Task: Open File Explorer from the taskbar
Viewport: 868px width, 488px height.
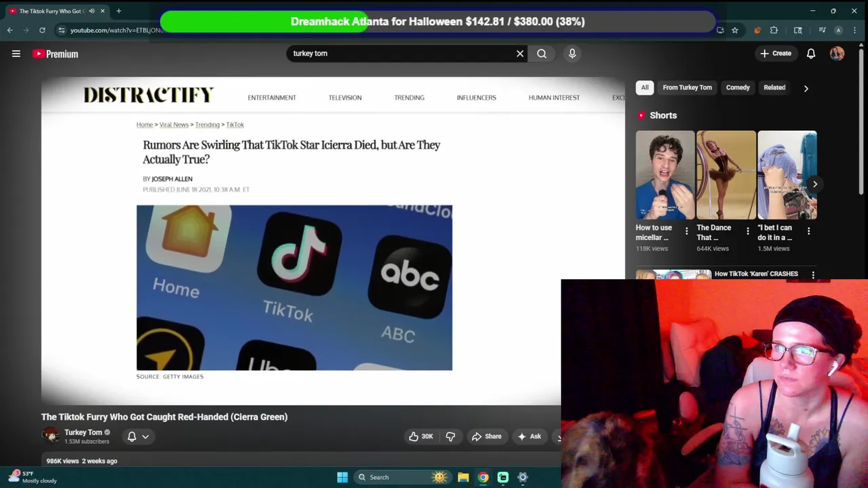Action: pyautogui.click(x=463, y=477)
